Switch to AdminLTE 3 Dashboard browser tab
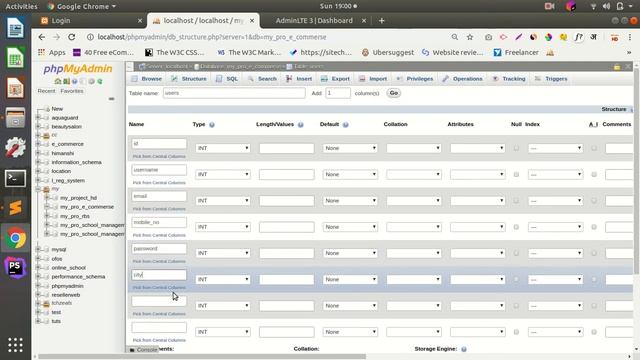 (314, 20)
